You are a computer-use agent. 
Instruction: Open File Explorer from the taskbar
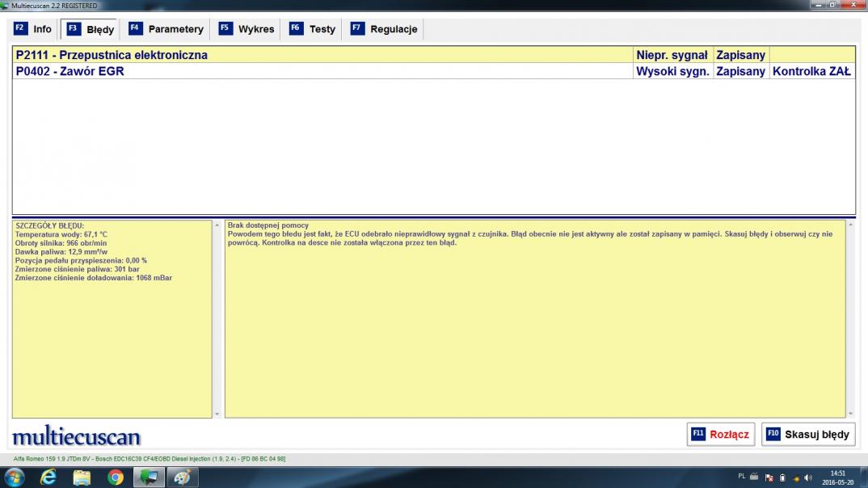[x=82, y=477]
